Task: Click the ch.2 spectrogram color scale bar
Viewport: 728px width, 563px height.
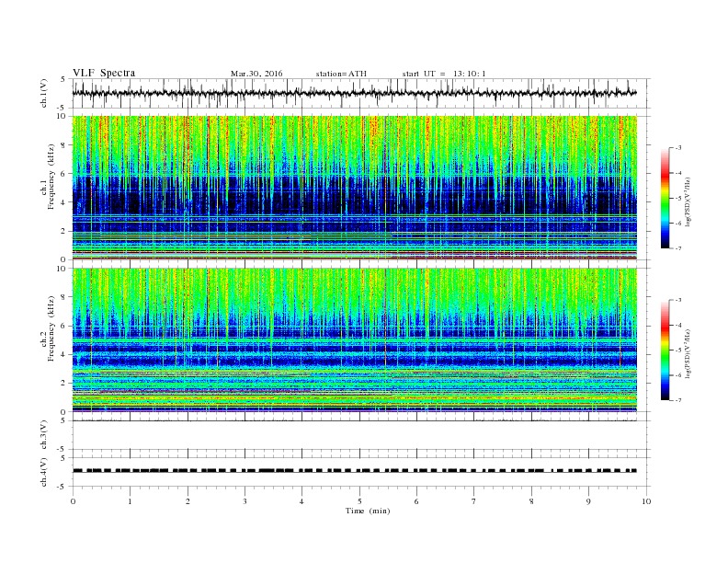Action: click(665, 350)
